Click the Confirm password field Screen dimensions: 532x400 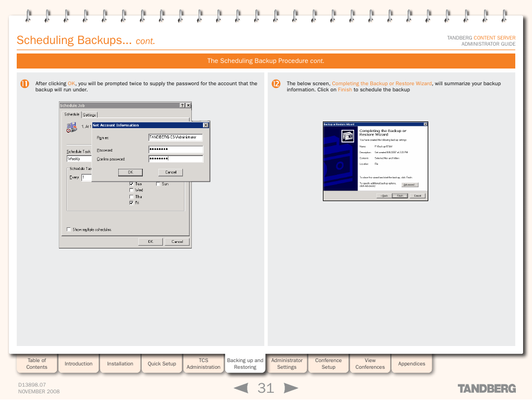176,159
